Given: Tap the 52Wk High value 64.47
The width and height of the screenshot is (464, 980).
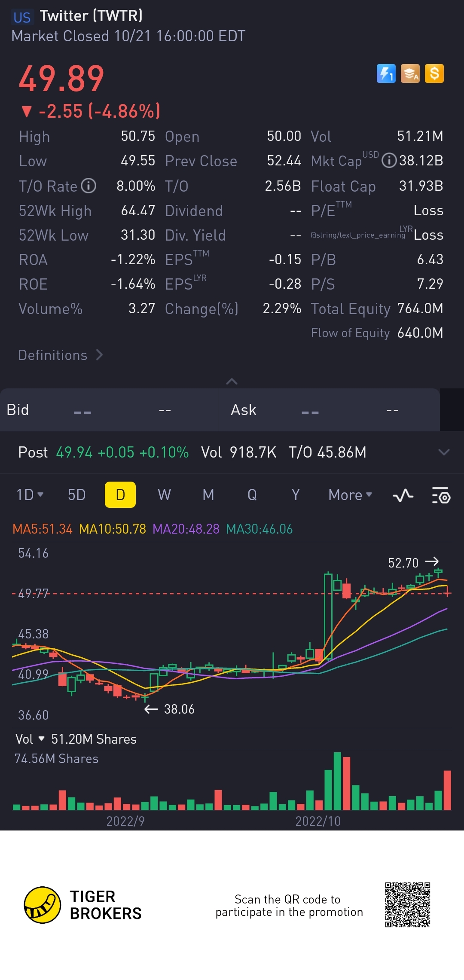Looking at the screenshot, I should pyautogui.click(x=138, y=211).
